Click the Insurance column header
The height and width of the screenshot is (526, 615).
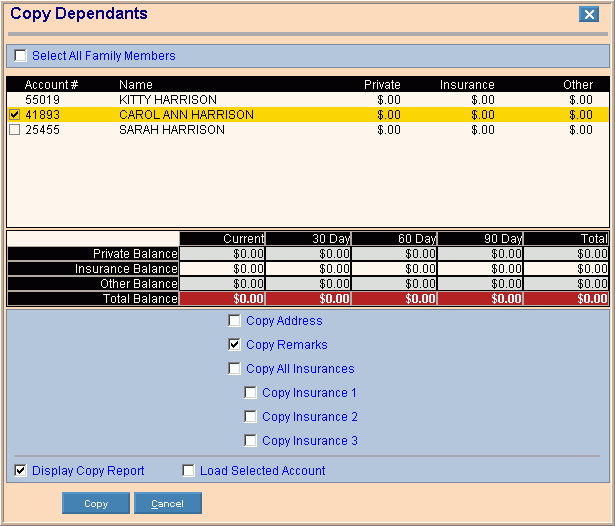[x=467, y=85]
